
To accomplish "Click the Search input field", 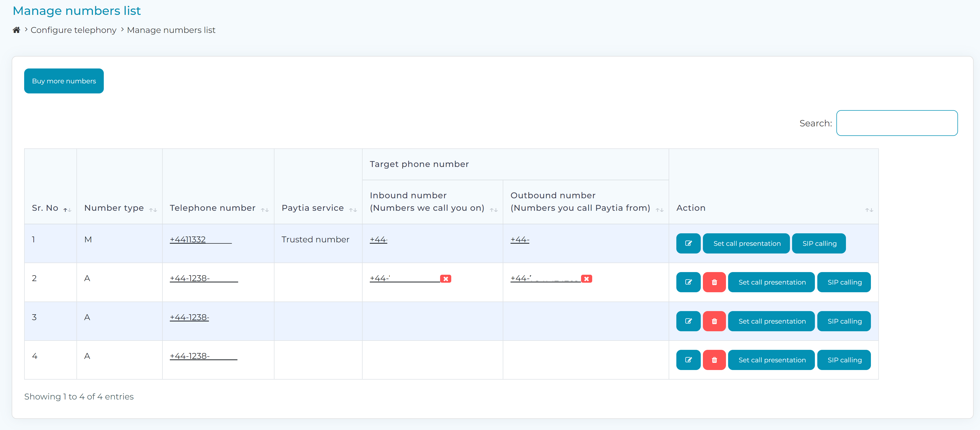I will (897, 123).
